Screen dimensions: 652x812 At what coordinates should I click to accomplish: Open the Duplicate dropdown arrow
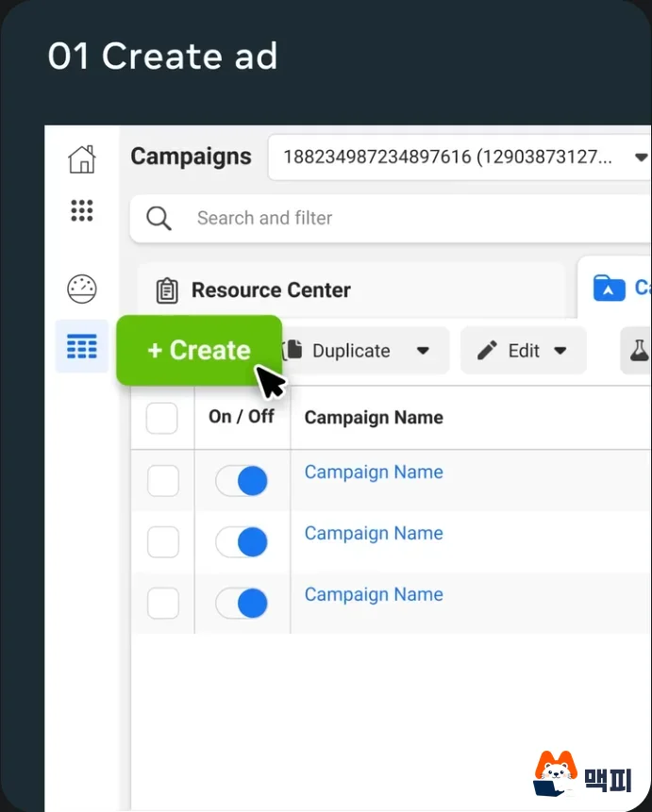click(x=423, y=351)
